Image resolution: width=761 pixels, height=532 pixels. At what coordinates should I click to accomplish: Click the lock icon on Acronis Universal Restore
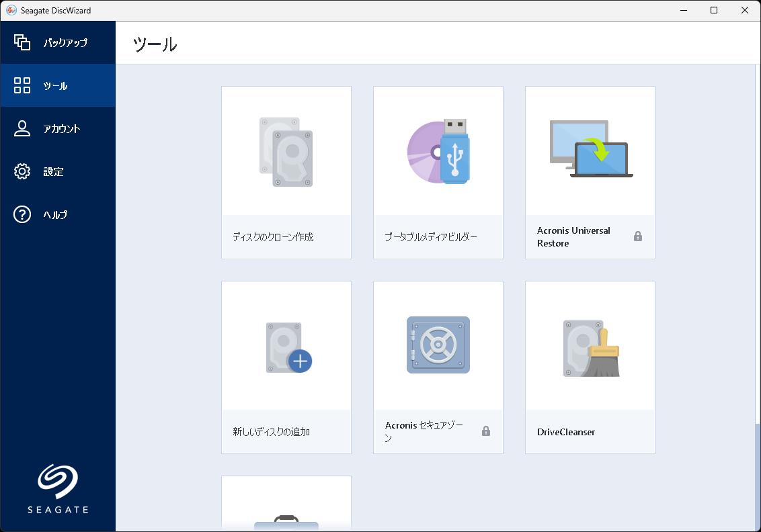coord(637,236)
